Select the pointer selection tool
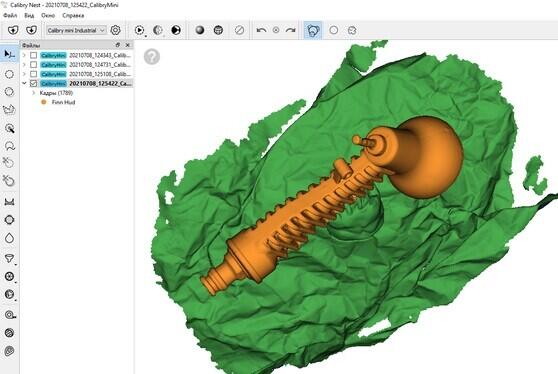The image size is (558, 374). point(9,54)
